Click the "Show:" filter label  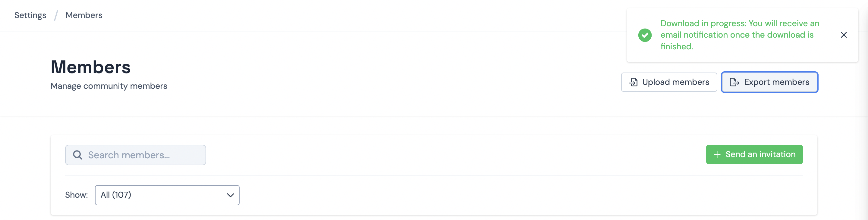point(77,195)
